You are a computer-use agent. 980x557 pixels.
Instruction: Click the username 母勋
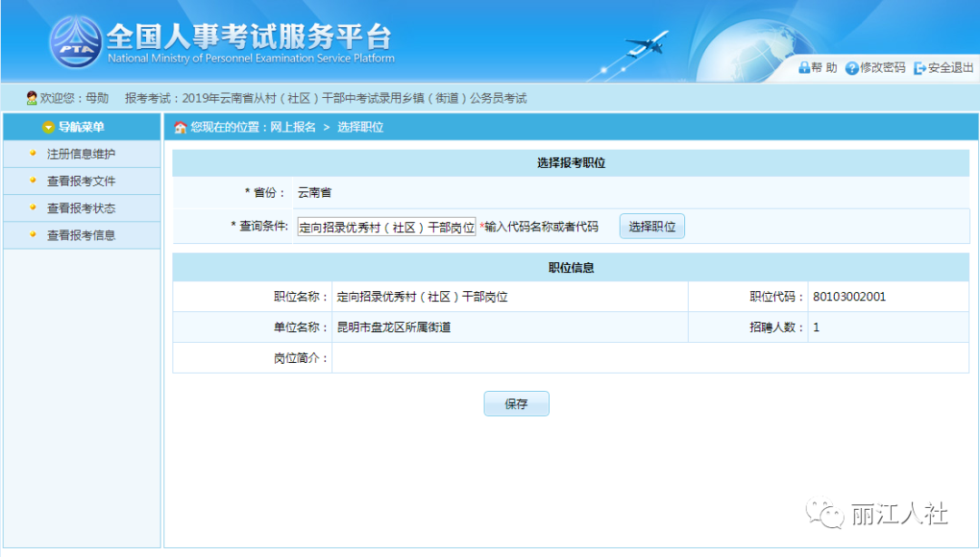click(x=97, y=98)
